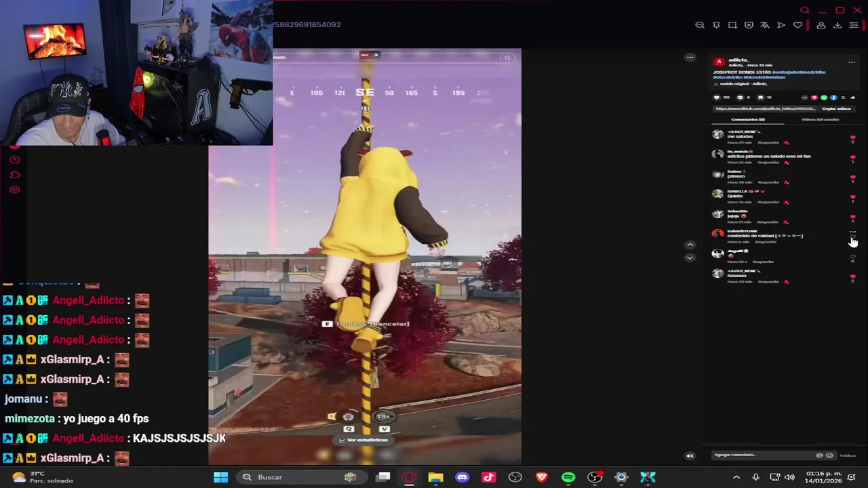
Task: Click the mention @ icon in comment box
Action: pos(819,455)
